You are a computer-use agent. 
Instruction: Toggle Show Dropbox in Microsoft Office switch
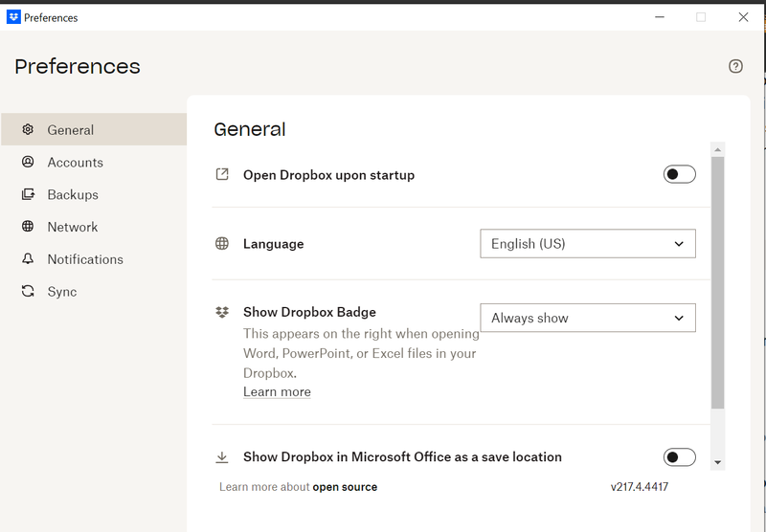tap(679, 457)
